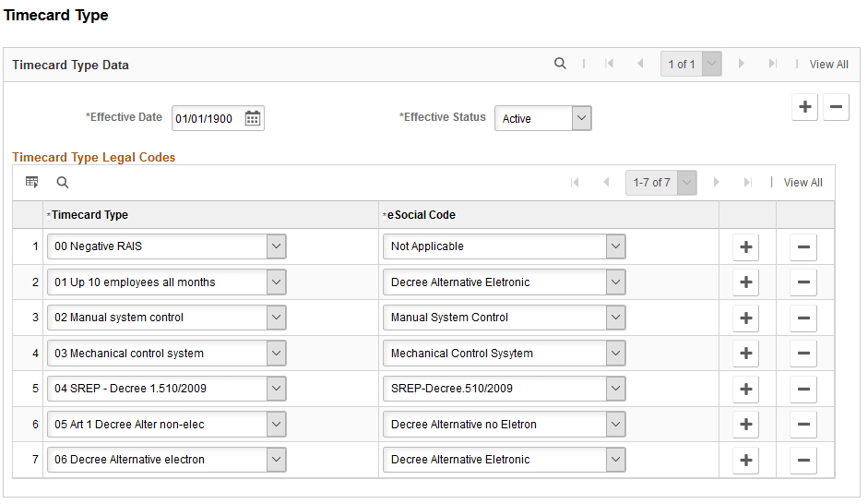
Task: Open eSocial Code dropdown showing SREP-Decree.510/2009
Action: click(505, 389)
